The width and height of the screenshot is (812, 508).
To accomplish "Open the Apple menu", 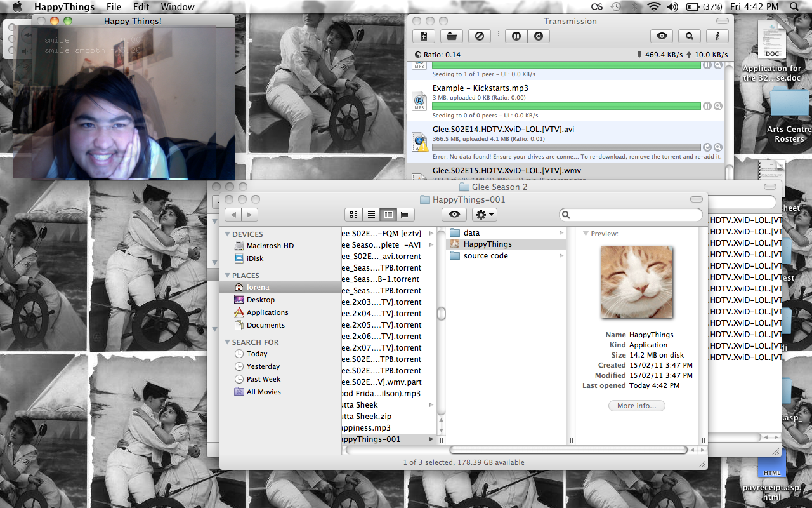I will coord(17,7).
